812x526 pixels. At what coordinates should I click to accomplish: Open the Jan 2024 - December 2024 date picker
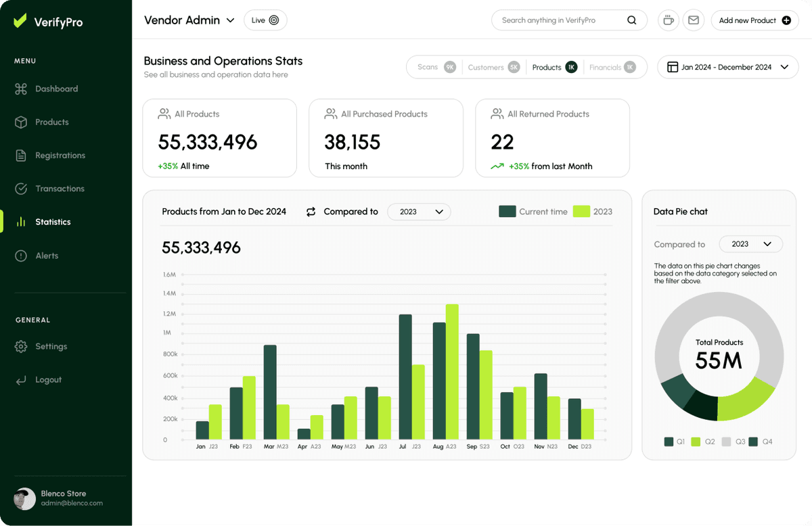pyautogui.click(x=727, y=67)
